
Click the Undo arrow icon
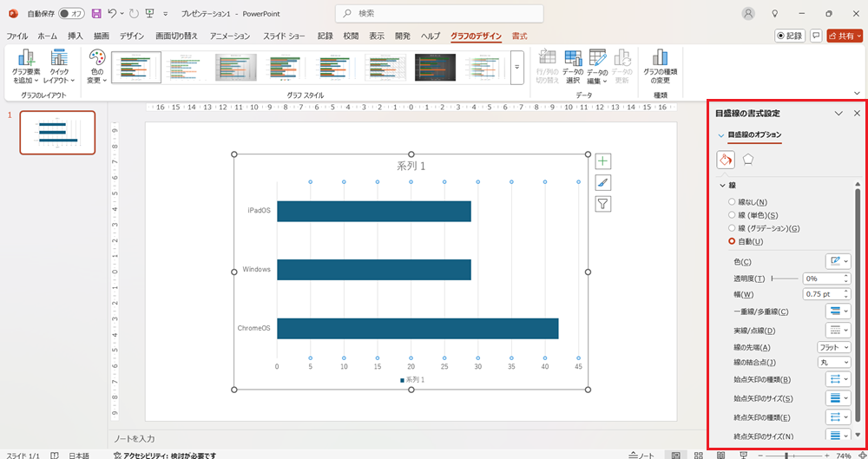pyautogui.click(x=112, y=13)
